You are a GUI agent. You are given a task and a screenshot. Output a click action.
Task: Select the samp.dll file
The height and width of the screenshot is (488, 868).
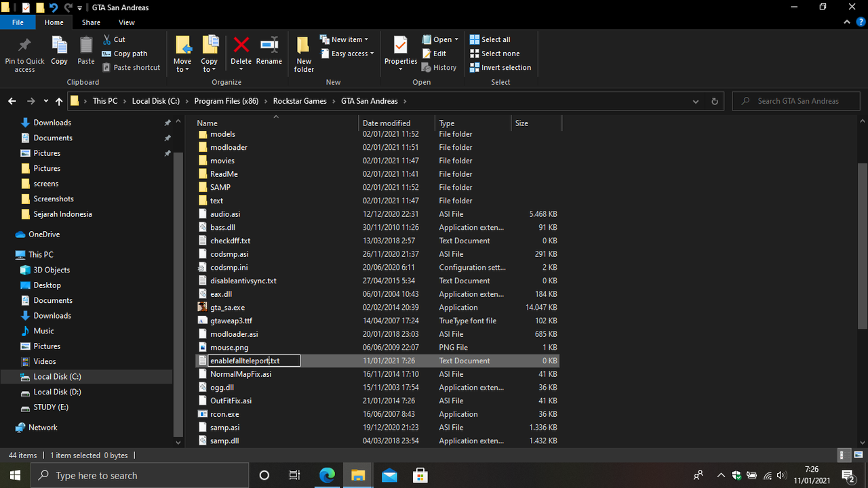[224, 441]
